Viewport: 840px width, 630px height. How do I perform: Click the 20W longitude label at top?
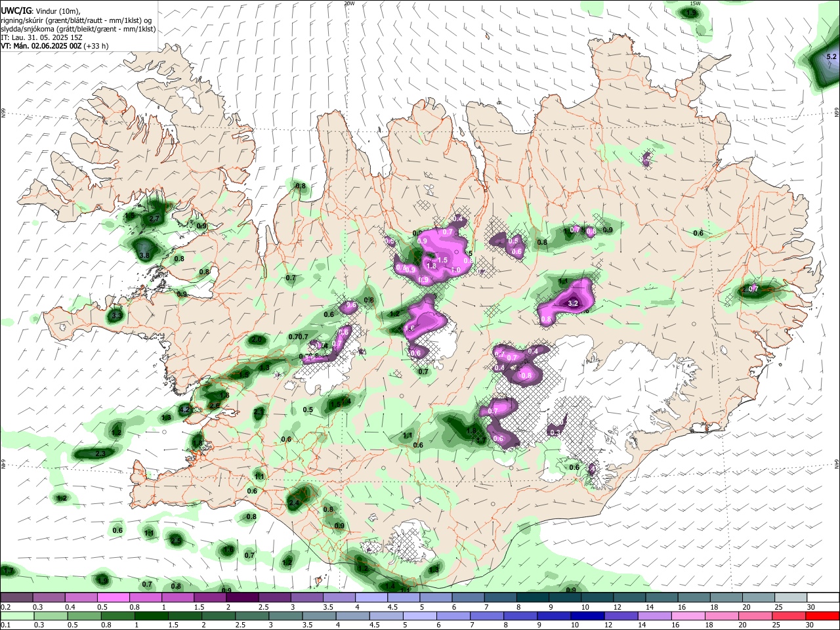point(349,3)
